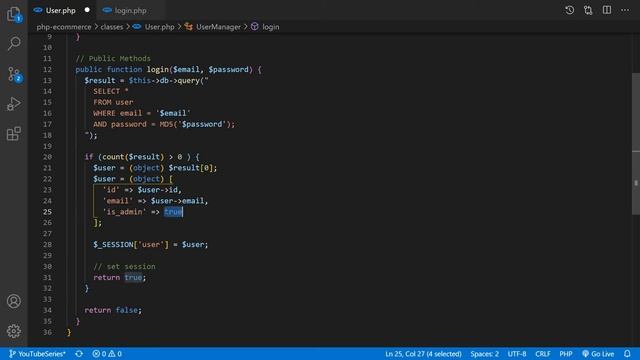Select php-ecommerce in the breadcrumb
The width and height of the screenshot is (640, 360).
64,27
